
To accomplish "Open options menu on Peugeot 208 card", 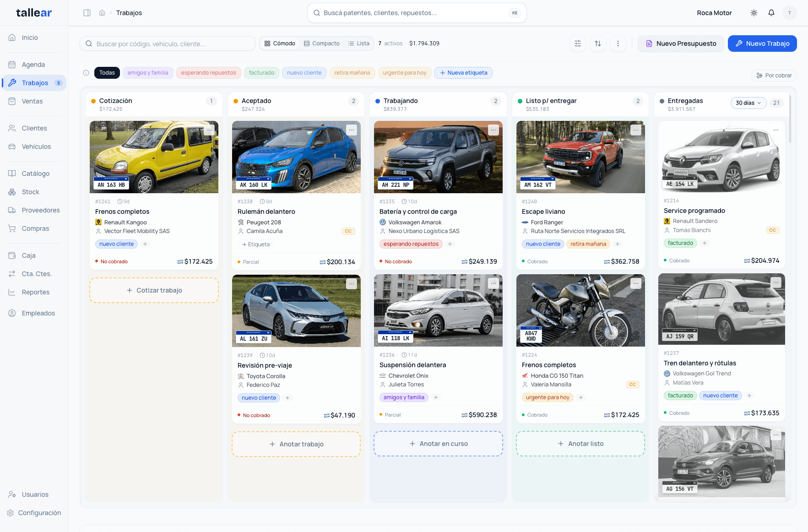I will point(352,130).
